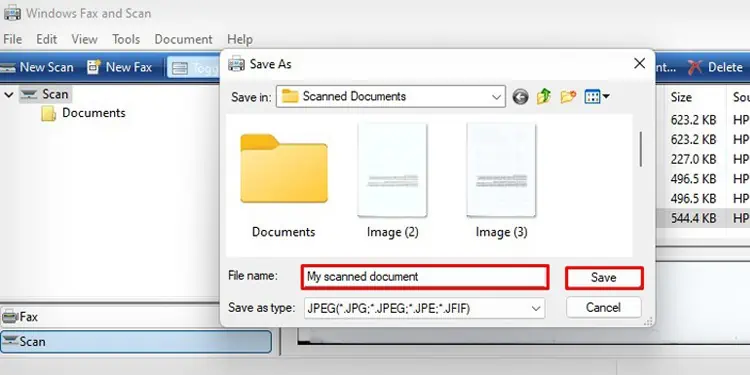Screen dimensions: 750x375
Task: Click the up one level folder icon
Action: pos(543,97)
